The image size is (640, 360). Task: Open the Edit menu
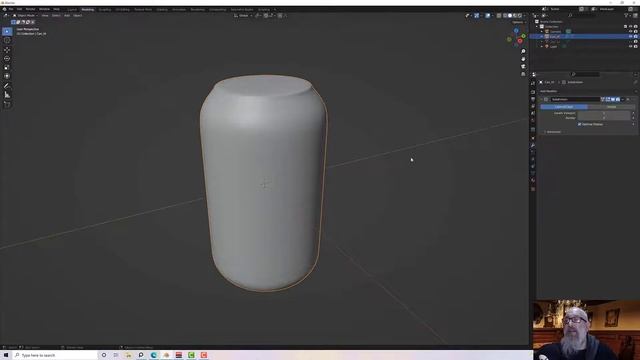point(19,9)
